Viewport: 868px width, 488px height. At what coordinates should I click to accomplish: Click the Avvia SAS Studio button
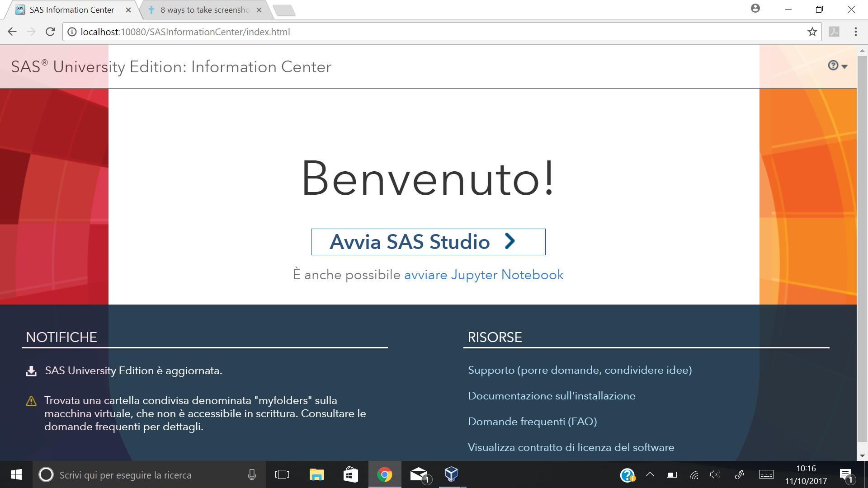pos(428,242)
